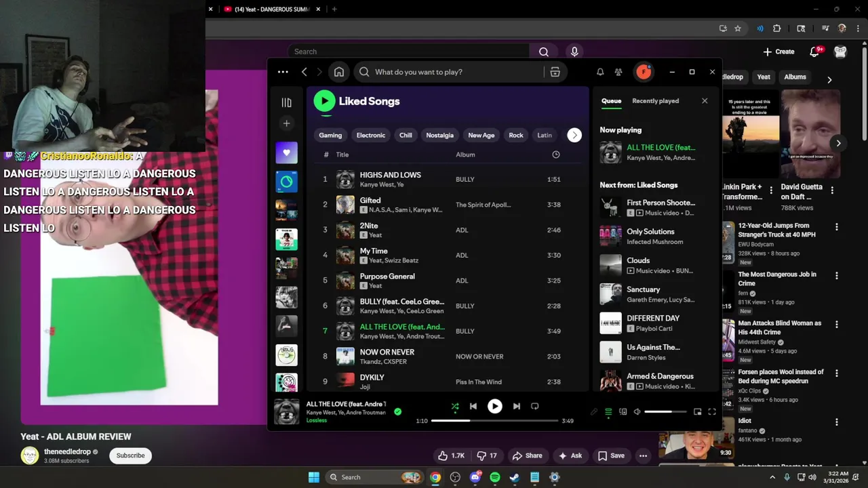Start YouTube voice search with the microphone
This screenshot has width=868, height=488.
[574, 52]
